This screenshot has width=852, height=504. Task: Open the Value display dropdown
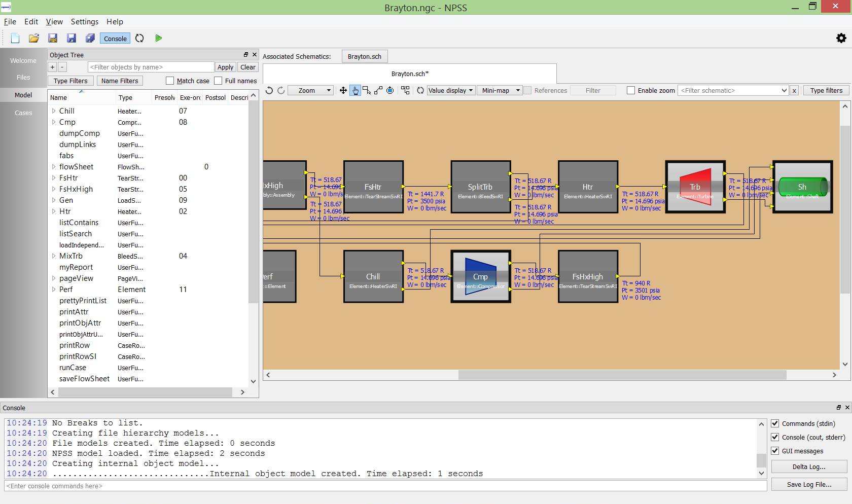pyautogui.click(x=450, y=90)
